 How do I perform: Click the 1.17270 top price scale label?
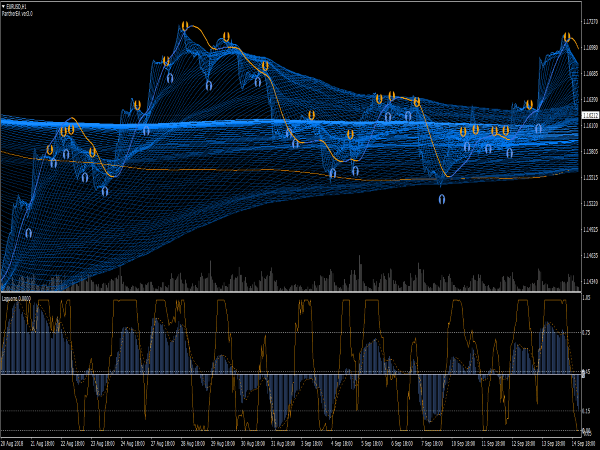[x=589, y=20]
